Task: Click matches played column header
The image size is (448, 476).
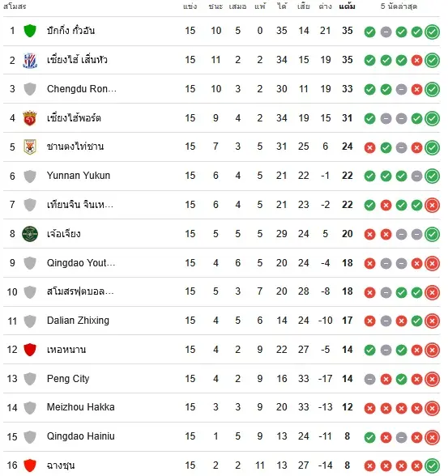Action: (x=190, y=6)
